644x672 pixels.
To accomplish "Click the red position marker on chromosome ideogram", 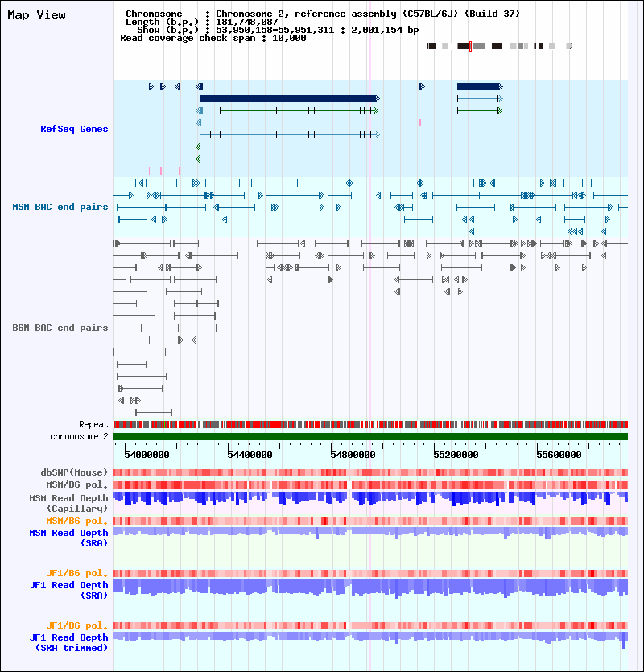I will pos(470,46).
